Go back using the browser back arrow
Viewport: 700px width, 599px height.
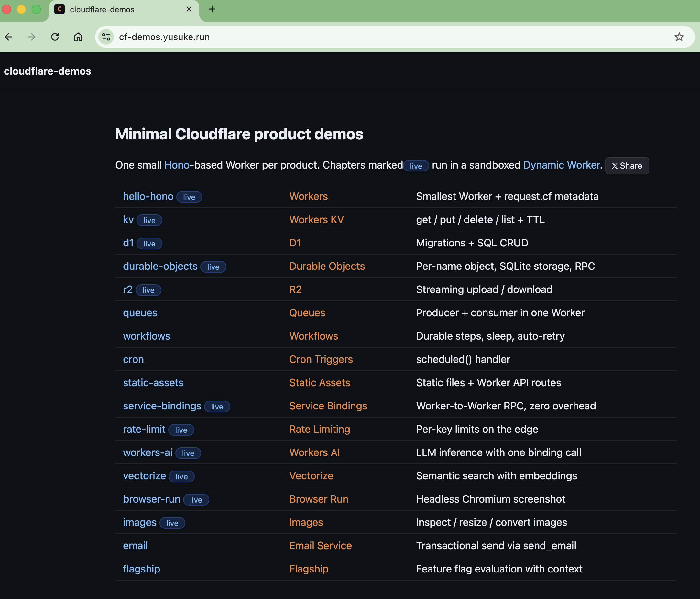9,37
